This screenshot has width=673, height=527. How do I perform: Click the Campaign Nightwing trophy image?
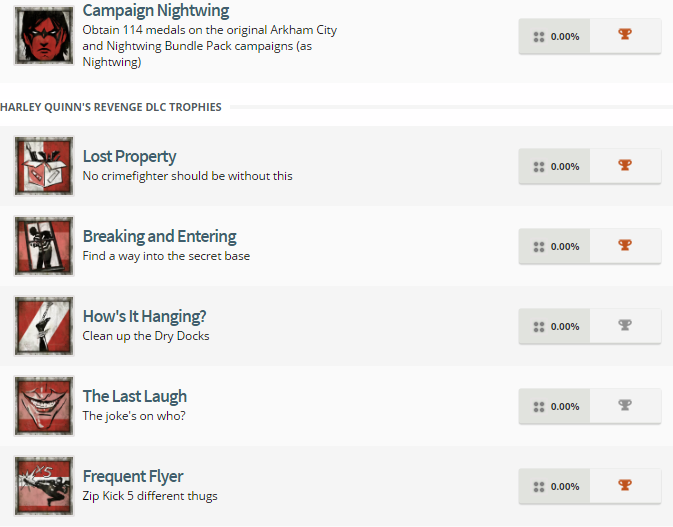click(45, 34)
